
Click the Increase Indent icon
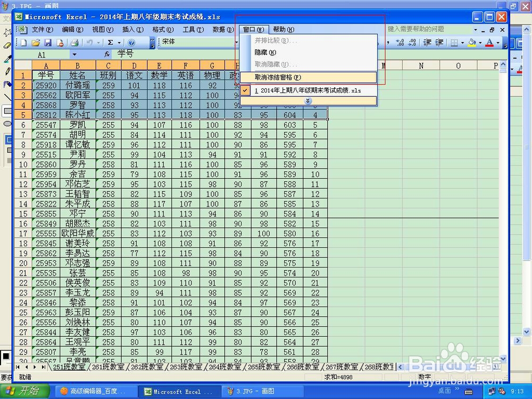[x=439, y=43]
